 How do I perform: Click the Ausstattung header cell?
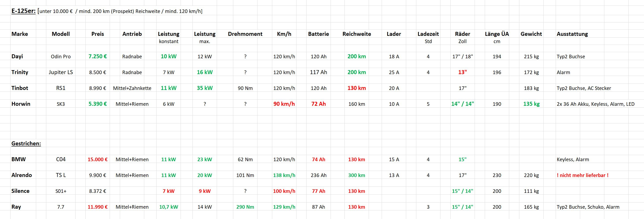pos(572,34)
